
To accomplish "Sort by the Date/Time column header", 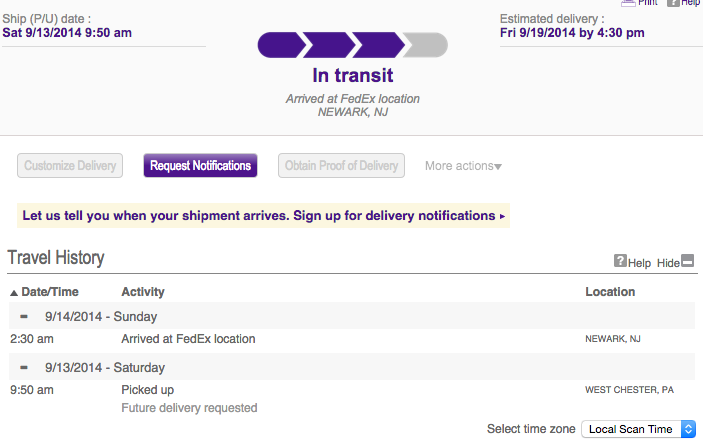I will [49, 292].
